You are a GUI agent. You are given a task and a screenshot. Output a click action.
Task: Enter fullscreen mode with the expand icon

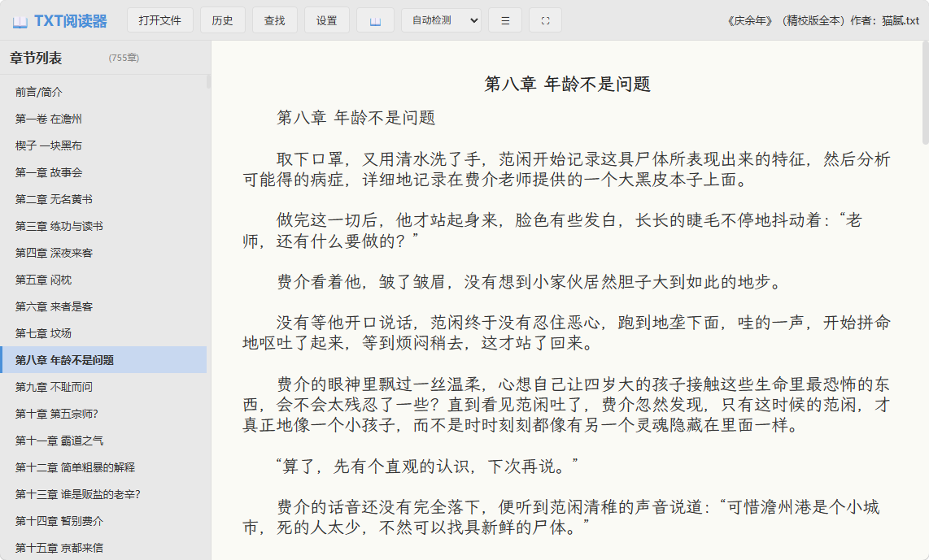[x=545, y=20]
